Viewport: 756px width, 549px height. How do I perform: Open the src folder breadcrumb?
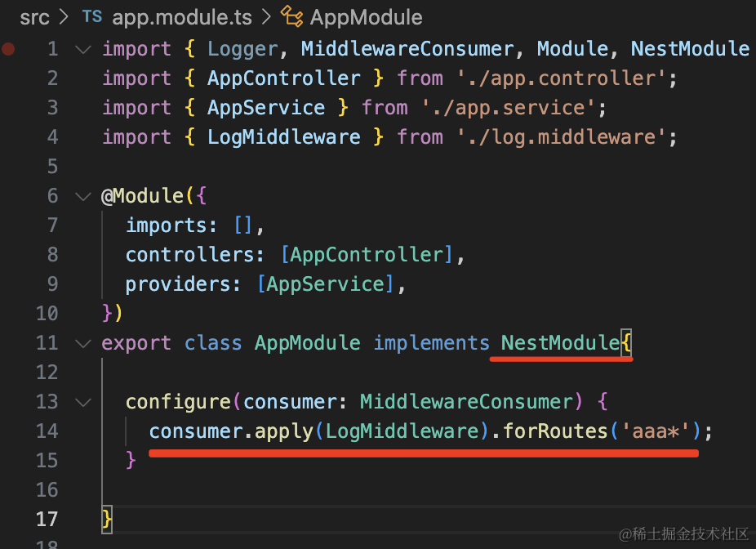click(x=34, y=17)
